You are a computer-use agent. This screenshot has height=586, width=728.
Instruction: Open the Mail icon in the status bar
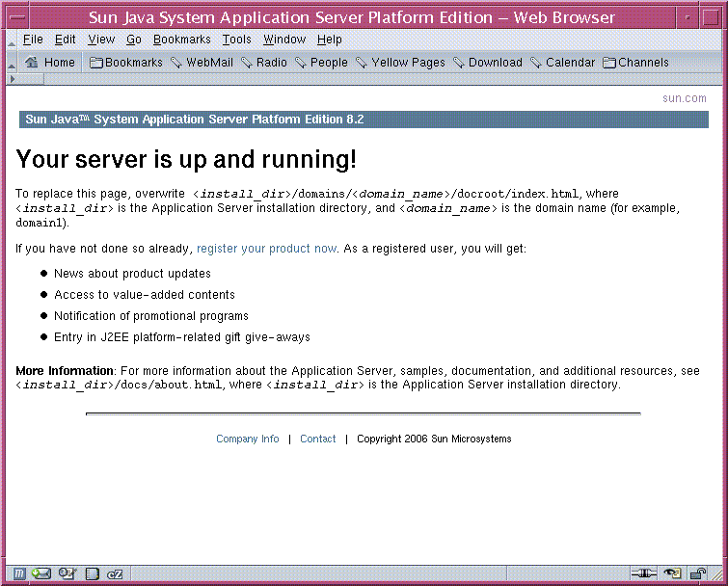tap(41, 573)
